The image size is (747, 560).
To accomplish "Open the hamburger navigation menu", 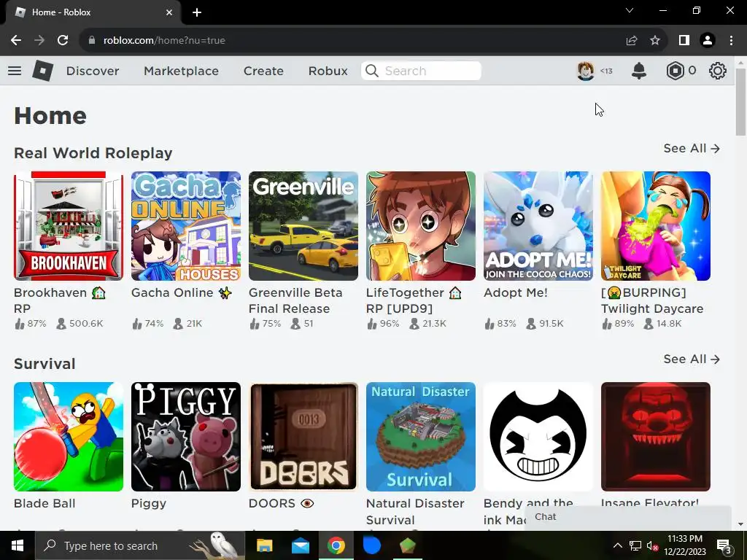I will [15, 71].
